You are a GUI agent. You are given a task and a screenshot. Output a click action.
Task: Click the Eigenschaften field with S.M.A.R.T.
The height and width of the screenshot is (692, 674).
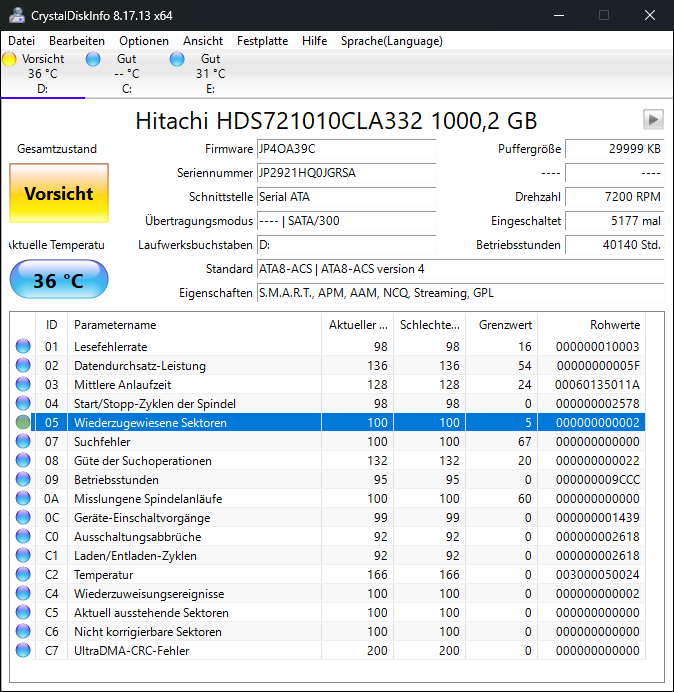point(460,293)
